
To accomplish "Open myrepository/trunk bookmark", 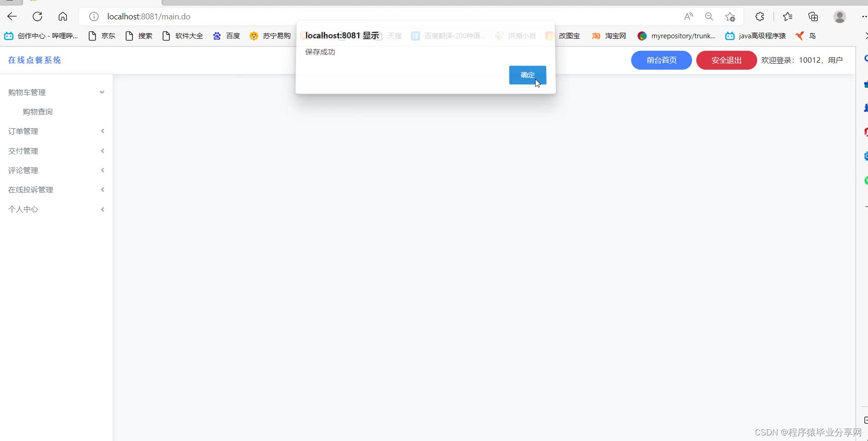I will (676, 36).
